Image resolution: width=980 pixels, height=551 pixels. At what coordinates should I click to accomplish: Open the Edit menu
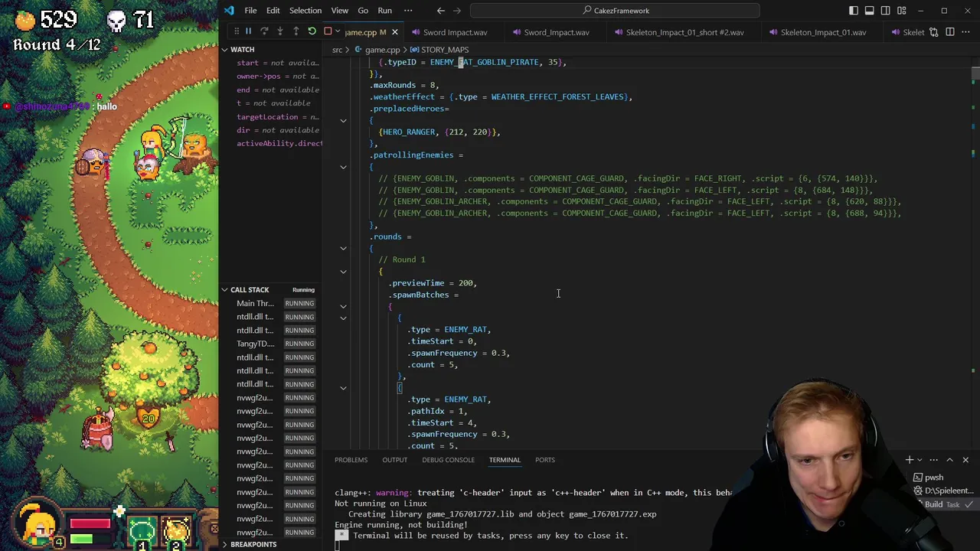point(273,11)
